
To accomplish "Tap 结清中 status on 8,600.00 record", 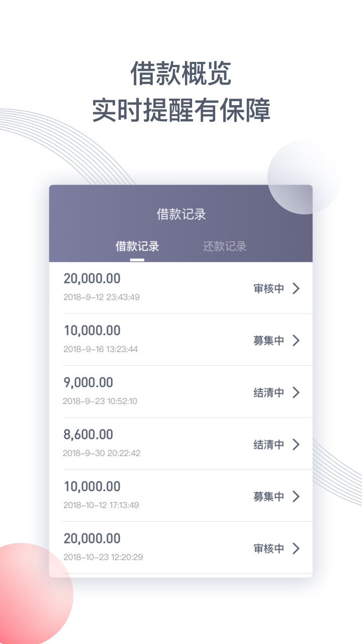I will [x=268, y=445].
